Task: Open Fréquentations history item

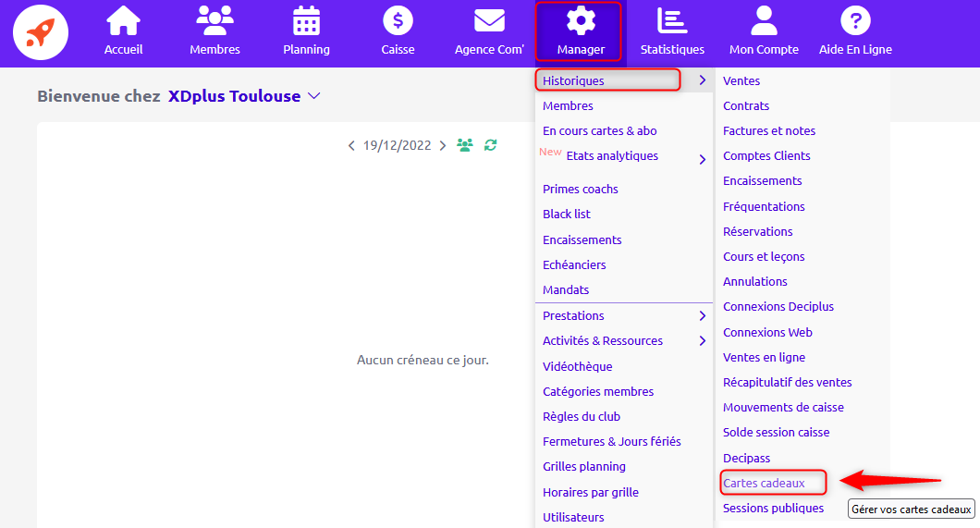Action: coord(764,207)
